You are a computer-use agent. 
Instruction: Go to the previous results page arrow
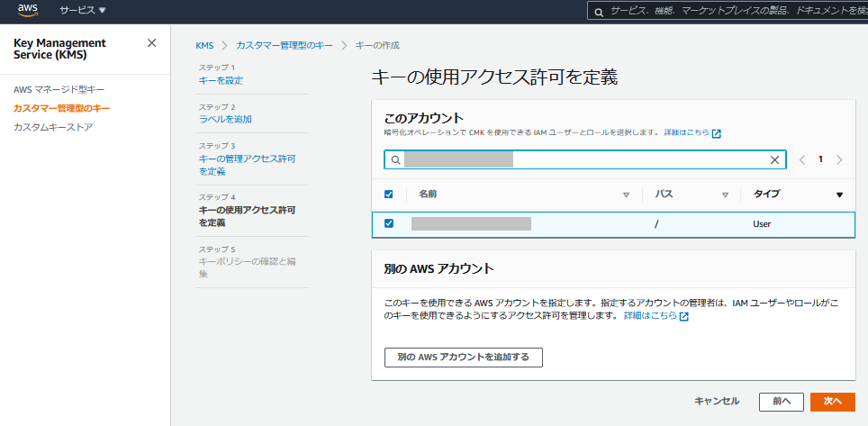pos(801,159)
